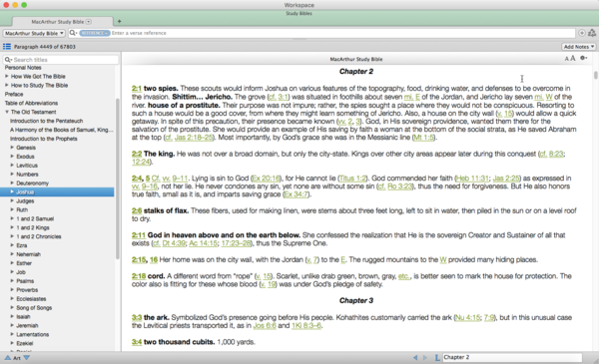The width and height of the screenshot is (599, 364).
Task: Click the Chapter 3 heading
Action: pyautogui.click(x=356, y=300)
